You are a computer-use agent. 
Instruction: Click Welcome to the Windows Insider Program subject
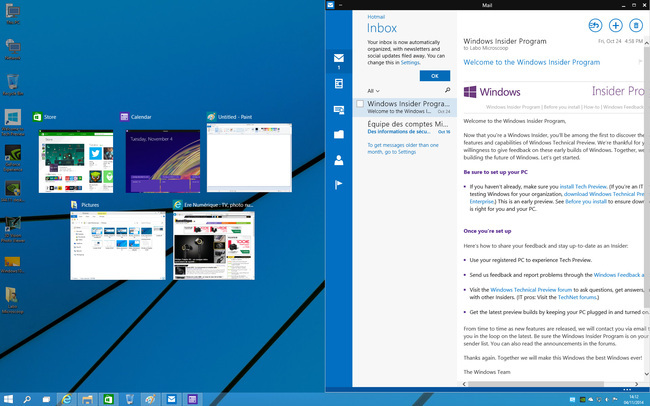[531, 62]
